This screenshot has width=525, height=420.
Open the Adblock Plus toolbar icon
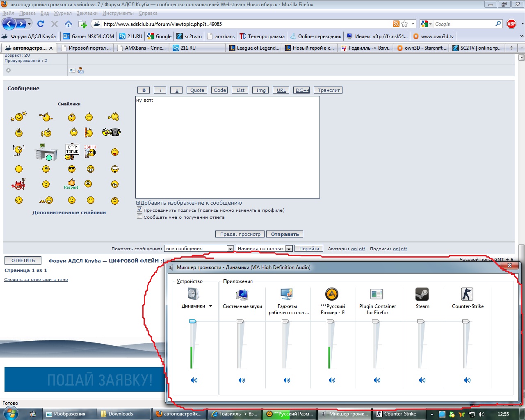pyautogui.click(x=511, y=24)
